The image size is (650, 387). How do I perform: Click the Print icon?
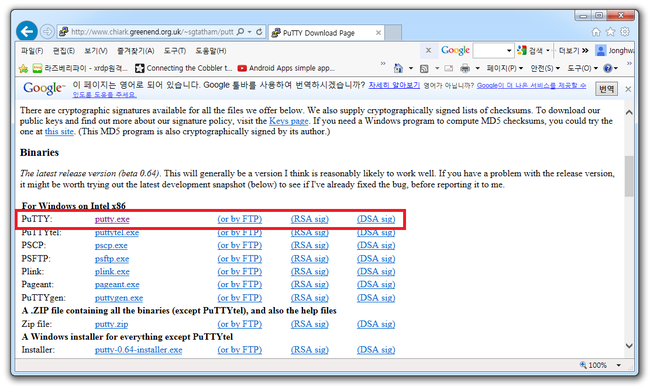465,68
